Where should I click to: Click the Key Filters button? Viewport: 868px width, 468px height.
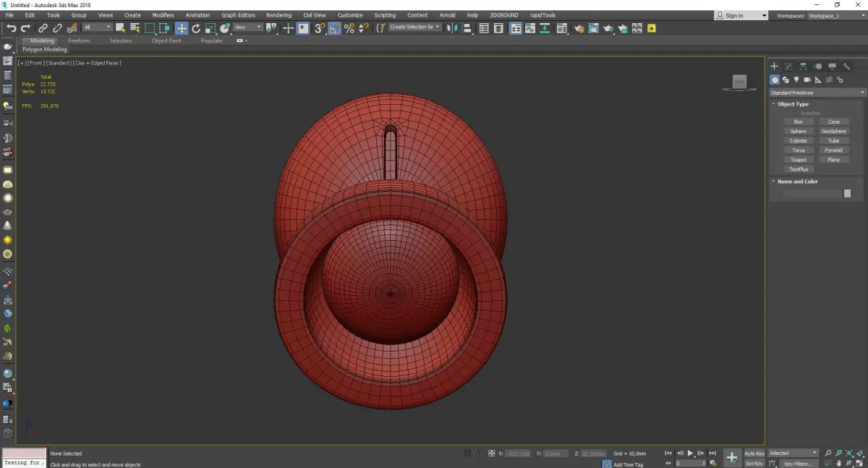798,464
